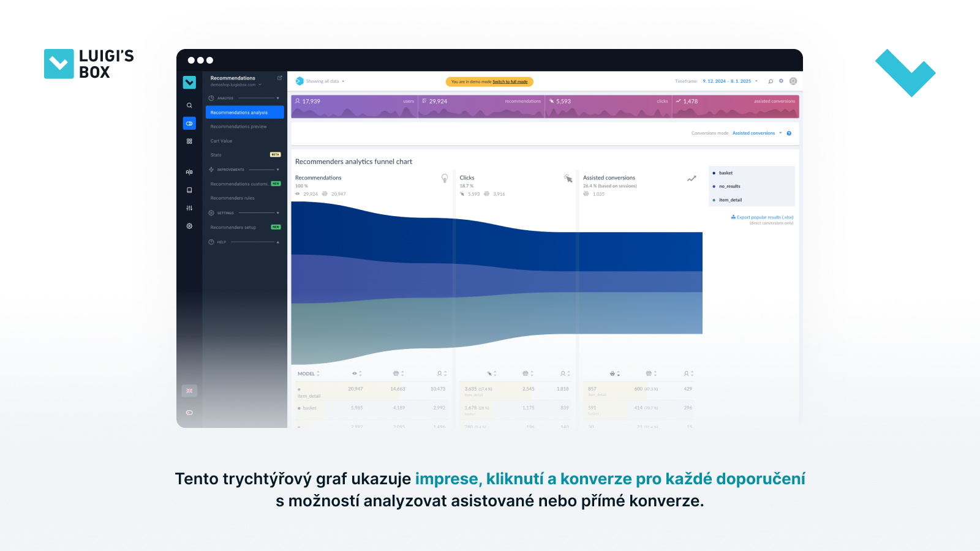Select the four-squares dashboard icon in sidebar
The height and width of the screenshot is (551, 980).
pyautogui.click(x=189, y=141)
